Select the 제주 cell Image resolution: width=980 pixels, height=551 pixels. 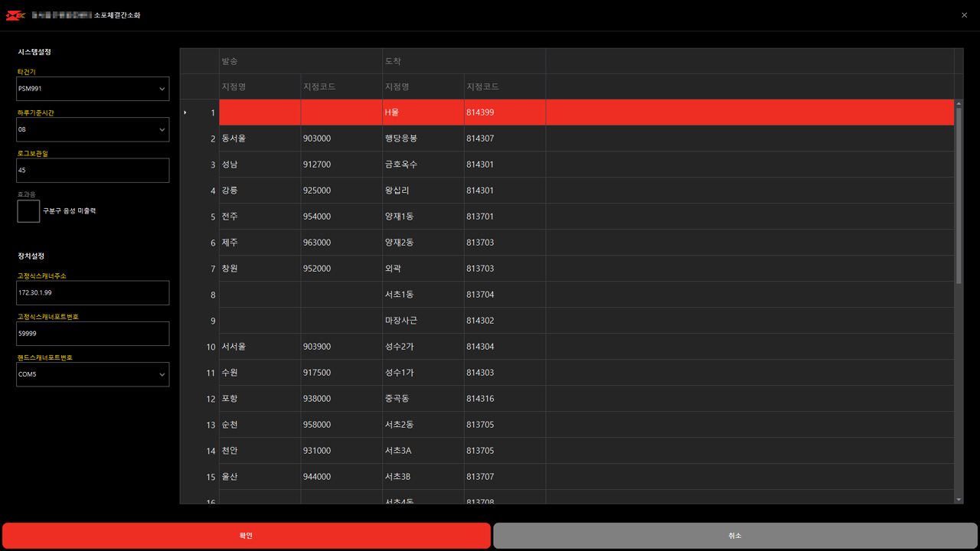coord(260,243)
